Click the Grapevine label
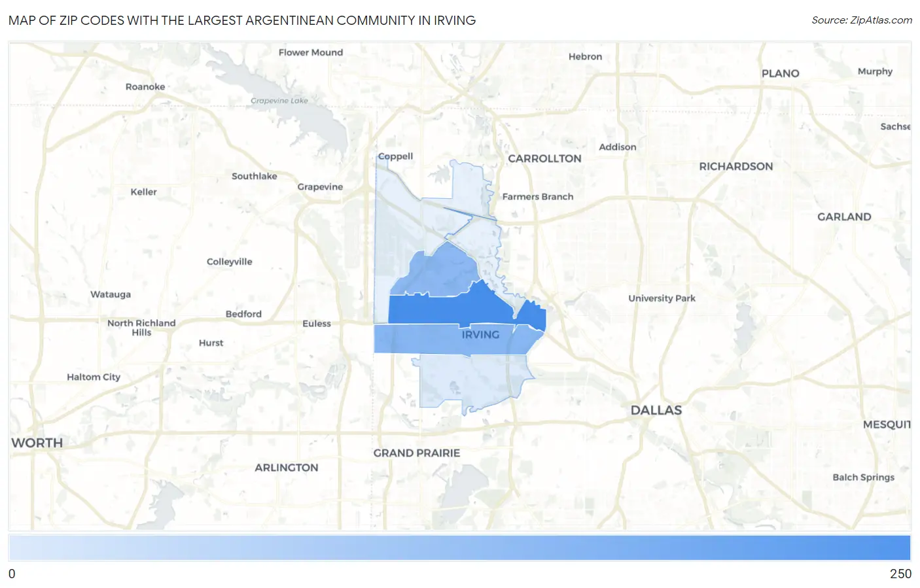This screenshot has width=920, height=588. [320, 186]
